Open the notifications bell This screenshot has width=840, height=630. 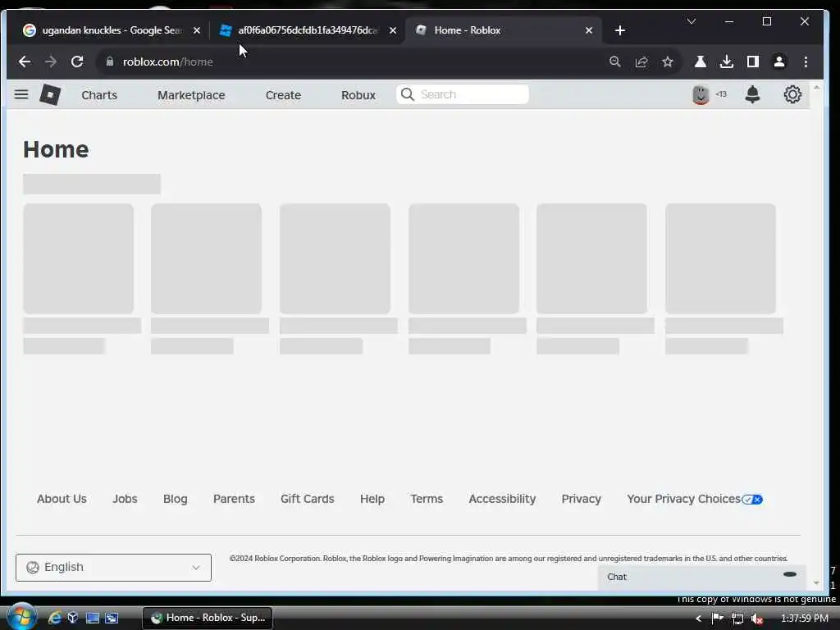(752, 95)
